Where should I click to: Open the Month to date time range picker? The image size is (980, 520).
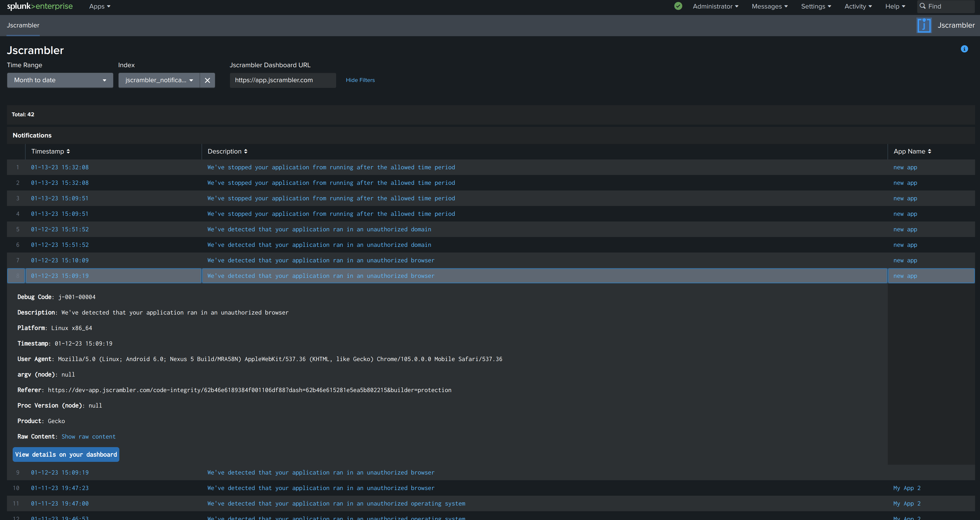click(x=60, y=80)
